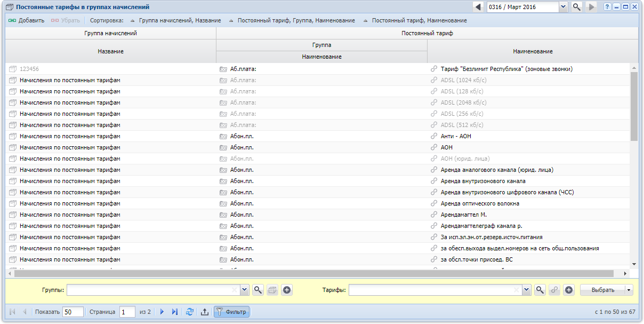Viewport: 644px width, 324px height.
Task: Refresh the table via the reload icon
Action: tap(190, 312)
